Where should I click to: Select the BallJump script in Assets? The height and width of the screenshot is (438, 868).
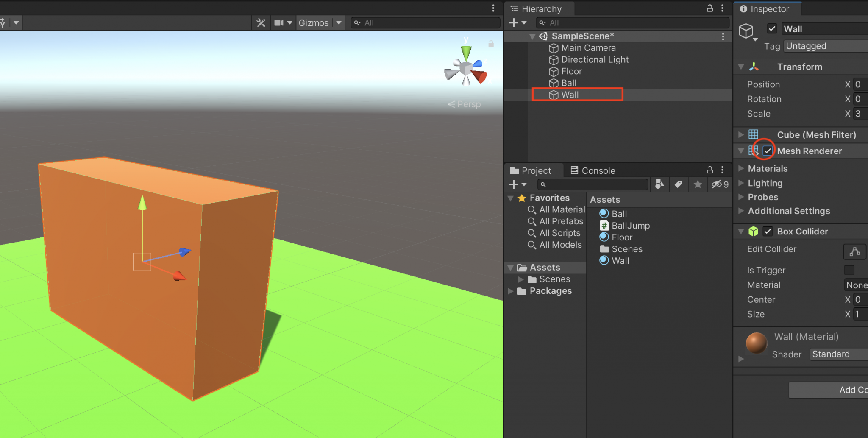[630, 225]
